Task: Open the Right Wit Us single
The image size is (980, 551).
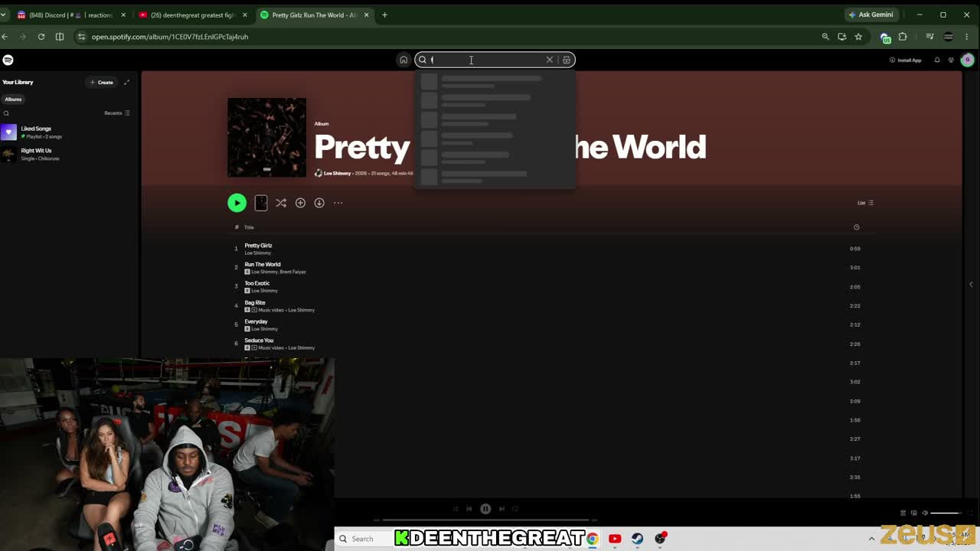Action: click(x=69, y=155)
